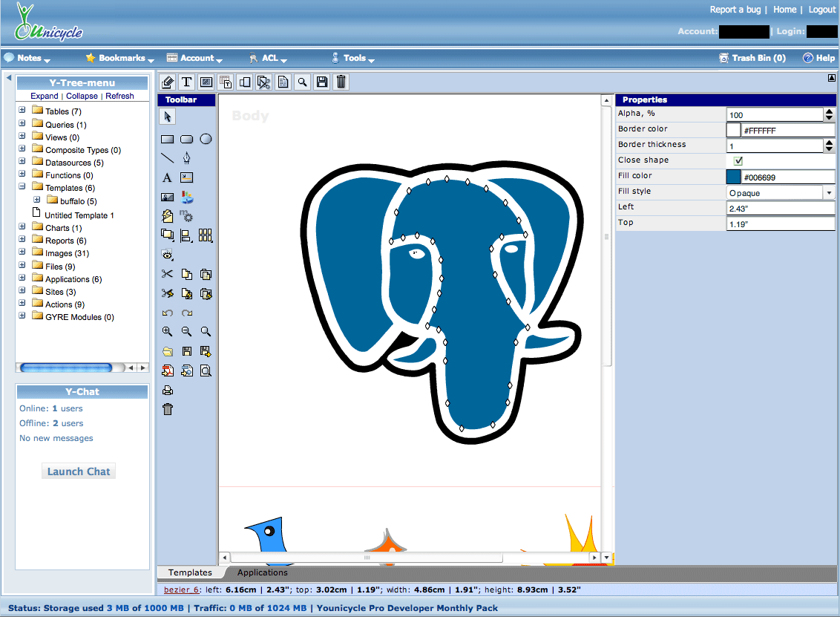Image resolution: width=840 pixels, height=617 pixels.
Task: Select the pointer arrow tool
Action: (x=168, y=117)
